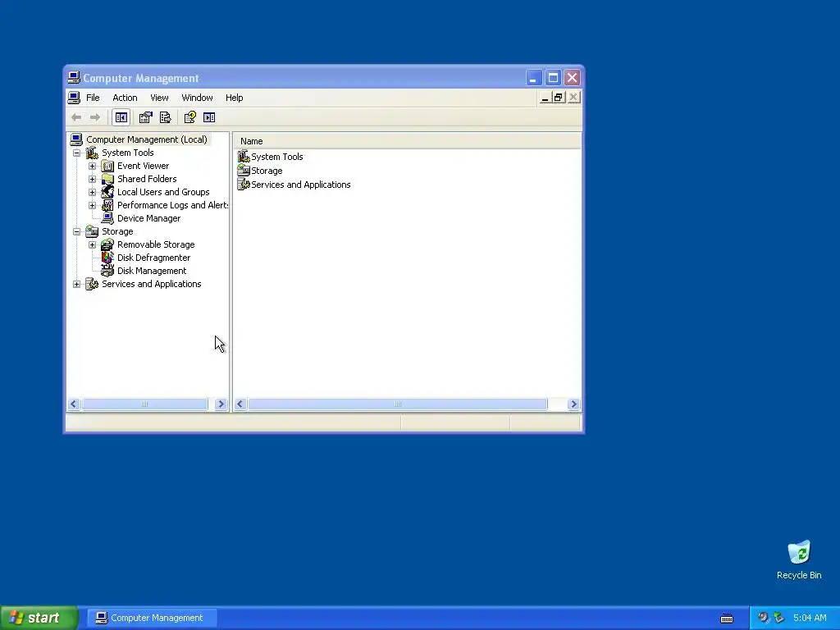Image resolution: width=840 pixels, height=630 pixels.
Task: Click System Tools icon in right pane
Action: 244,157
